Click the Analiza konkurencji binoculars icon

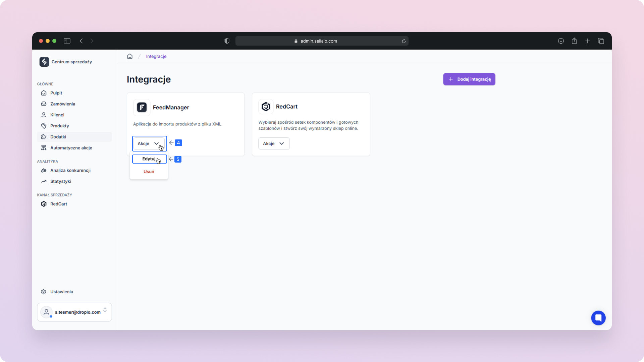[44, 170]
